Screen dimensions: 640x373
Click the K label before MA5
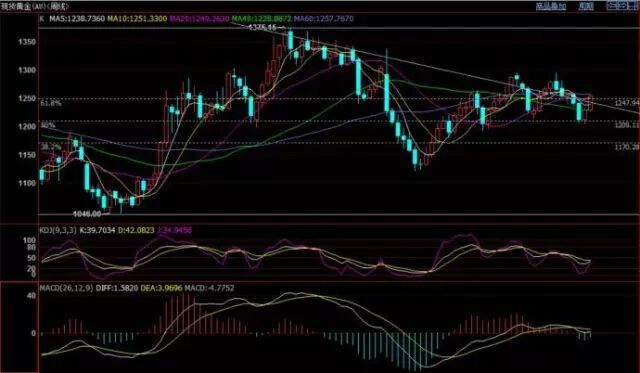tap(42, 19)
